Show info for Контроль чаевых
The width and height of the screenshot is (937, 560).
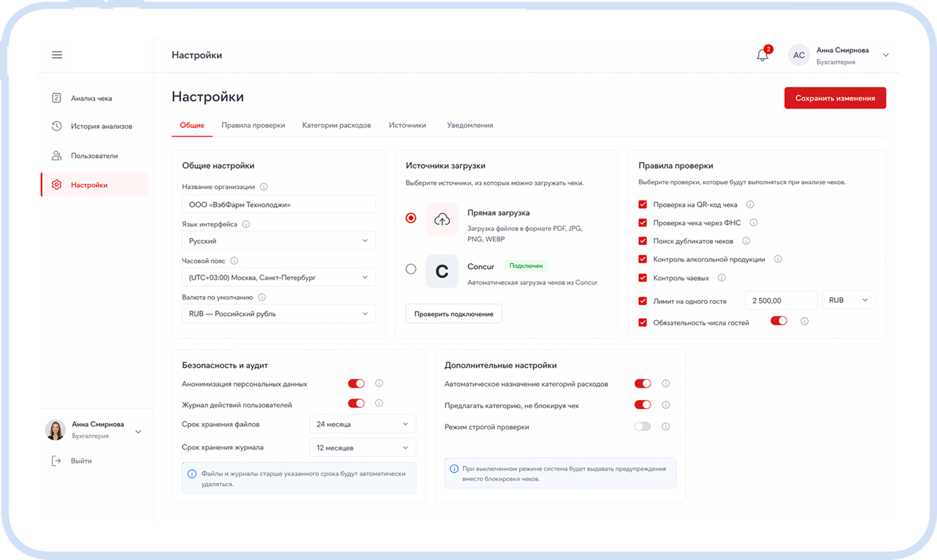click(722, 278)
